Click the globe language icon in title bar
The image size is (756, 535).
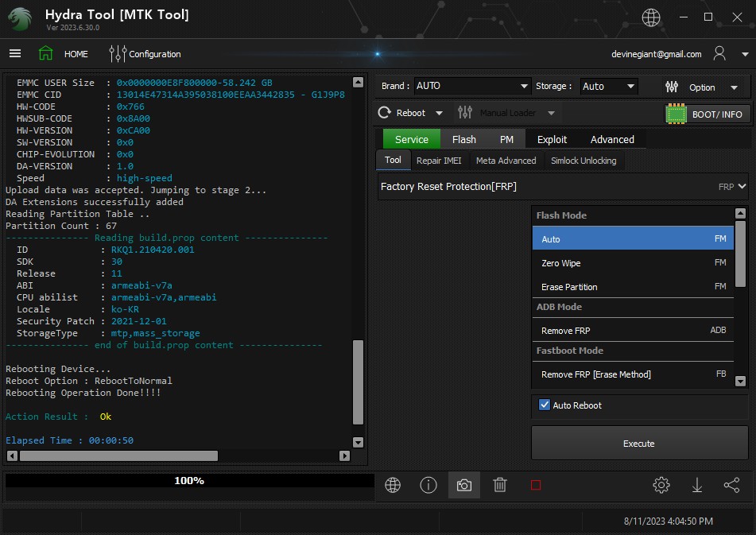(x=650, y=17)
